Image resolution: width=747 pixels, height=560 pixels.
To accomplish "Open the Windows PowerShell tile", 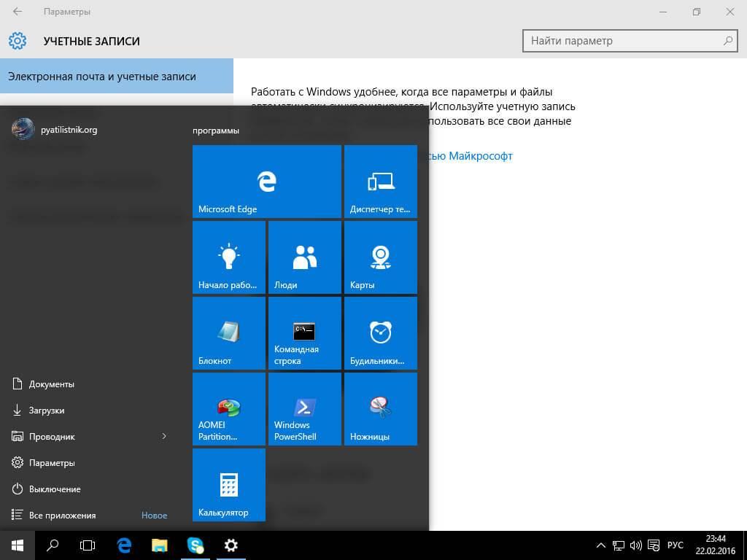I will click(x=305, y=409).
